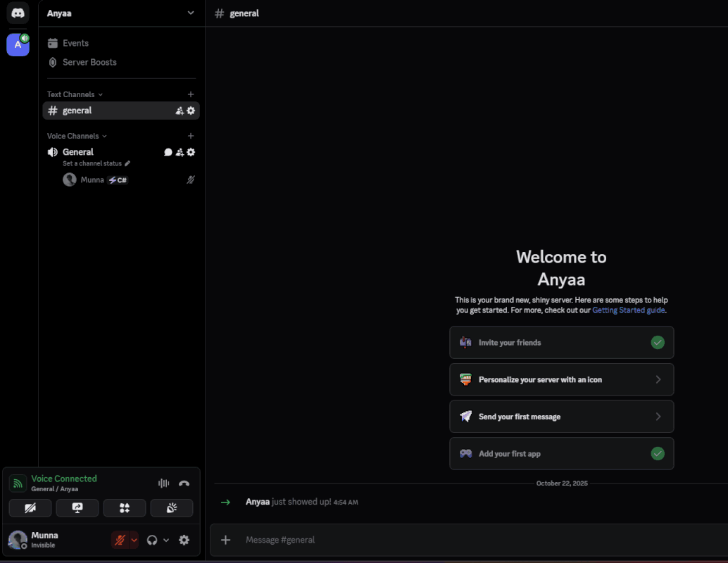Image resolution: width=728 pixels, height=563 pixels.
Task: Click Personalize your server with an icon
Action: (561, 379)
